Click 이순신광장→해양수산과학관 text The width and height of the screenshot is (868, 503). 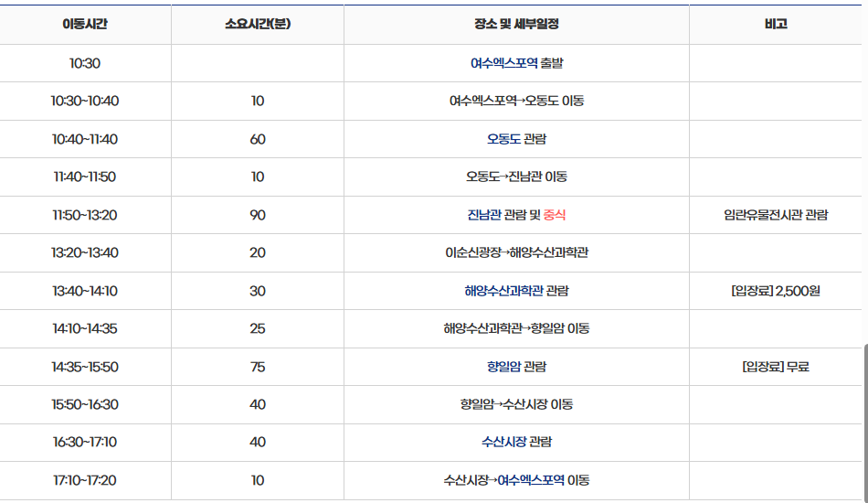click(516, 252)
